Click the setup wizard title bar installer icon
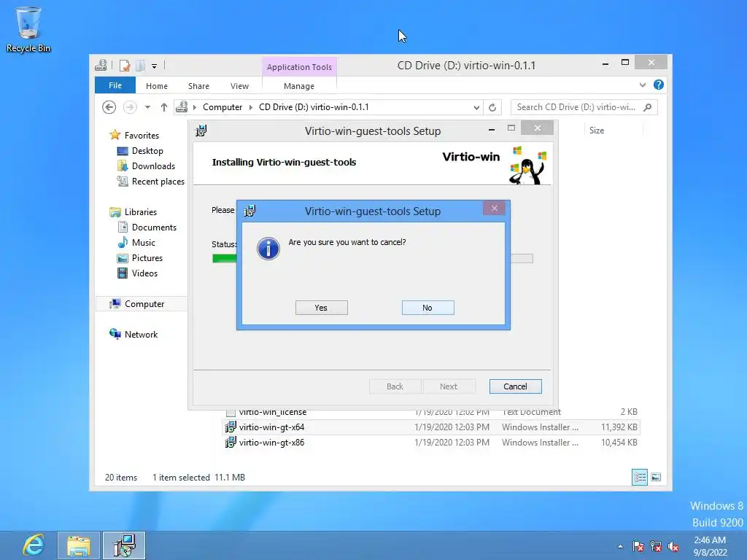This screenshot has width=747, height=560. click(x=201, y=131)
